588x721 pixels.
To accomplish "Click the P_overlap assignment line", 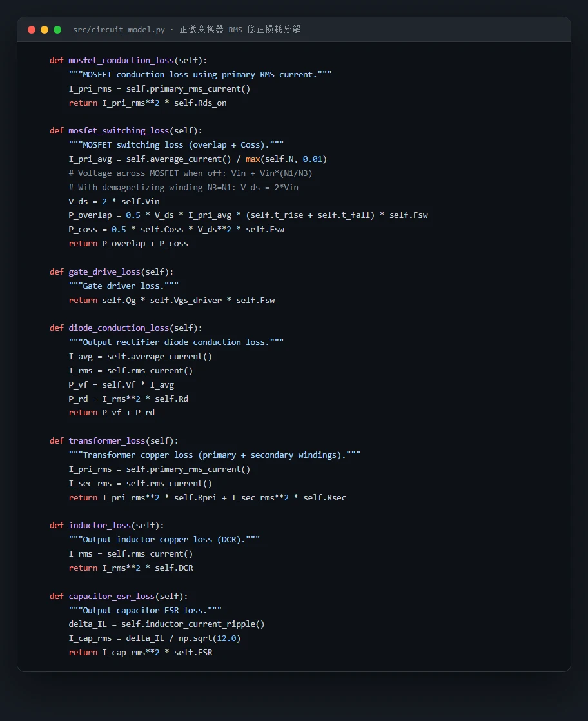I will click(x=248, y=215).
